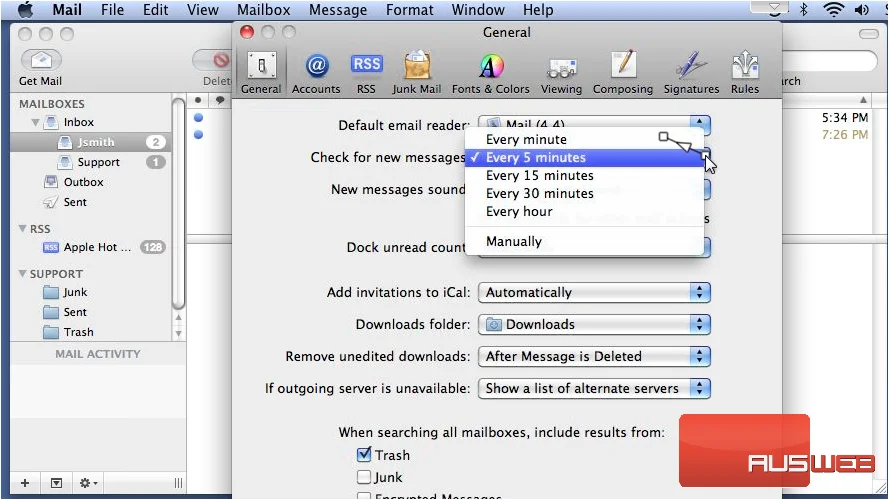Open the Apple menu

point(26,9)
